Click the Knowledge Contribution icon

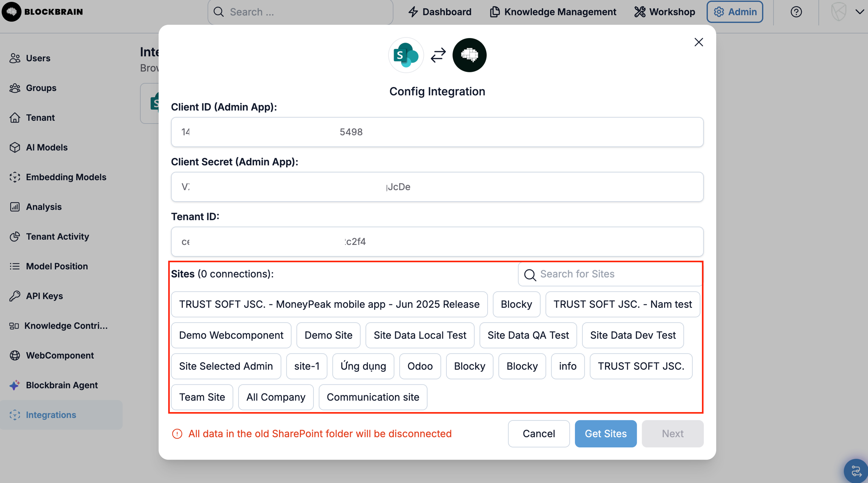(14, 326)
